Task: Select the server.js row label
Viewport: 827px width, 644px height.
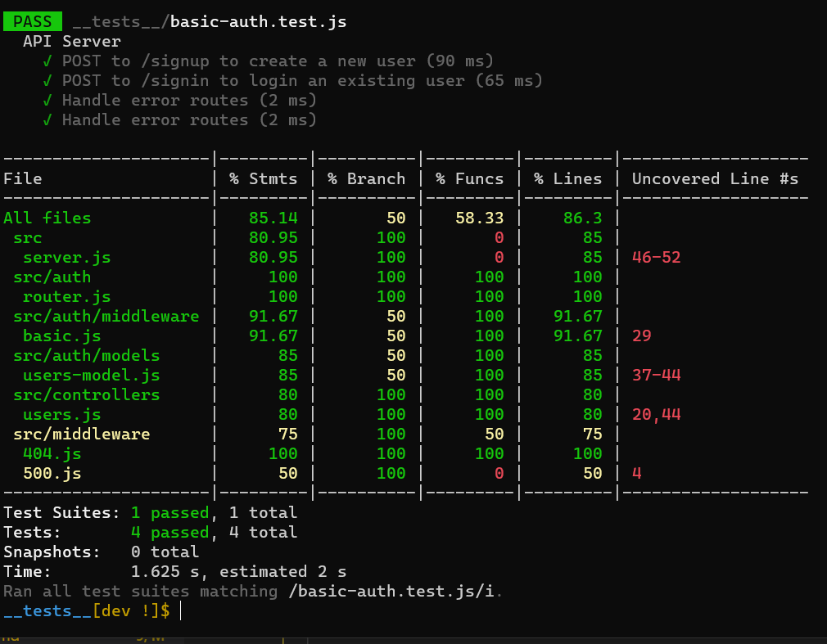Action: click(x=67, y=257)
